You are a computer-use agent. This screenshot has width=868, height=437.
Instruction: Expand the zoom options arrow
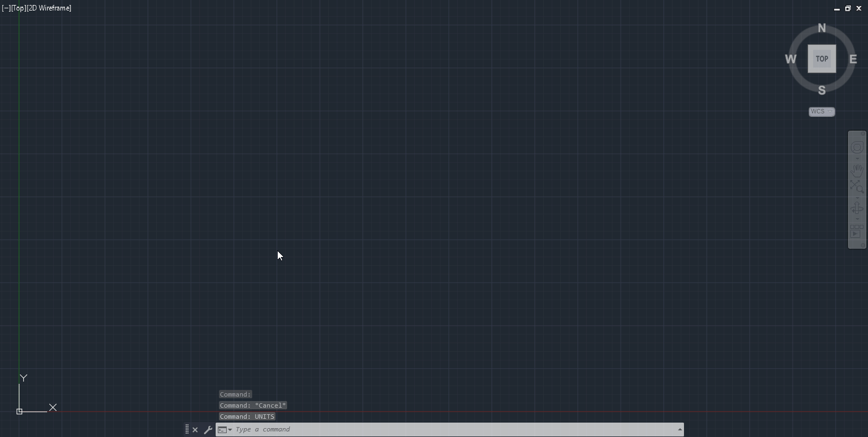coord(857,198)
